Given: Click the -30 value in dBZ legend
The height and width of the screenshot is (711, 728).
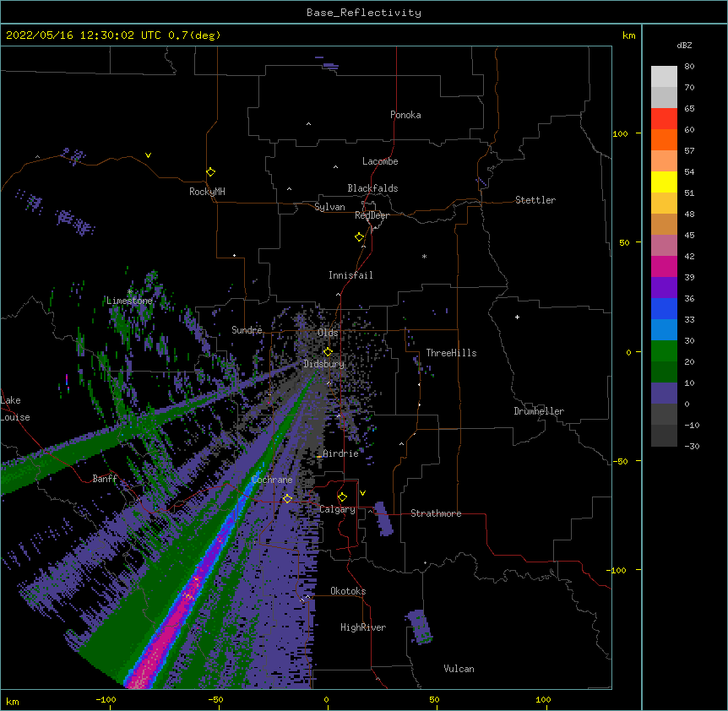Looking at the screenshot, I should [692, 446].
